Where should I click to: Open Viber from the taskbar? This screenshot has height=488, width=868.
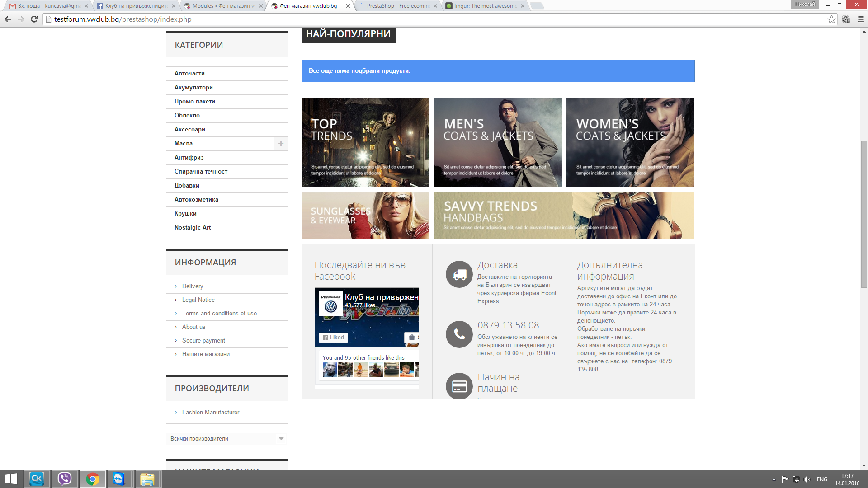click(x=65, y=479)
